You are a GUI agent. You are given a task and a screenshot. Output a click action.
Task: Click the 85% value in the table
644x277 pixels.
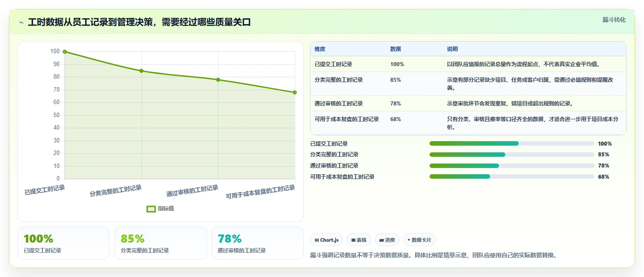396,80
